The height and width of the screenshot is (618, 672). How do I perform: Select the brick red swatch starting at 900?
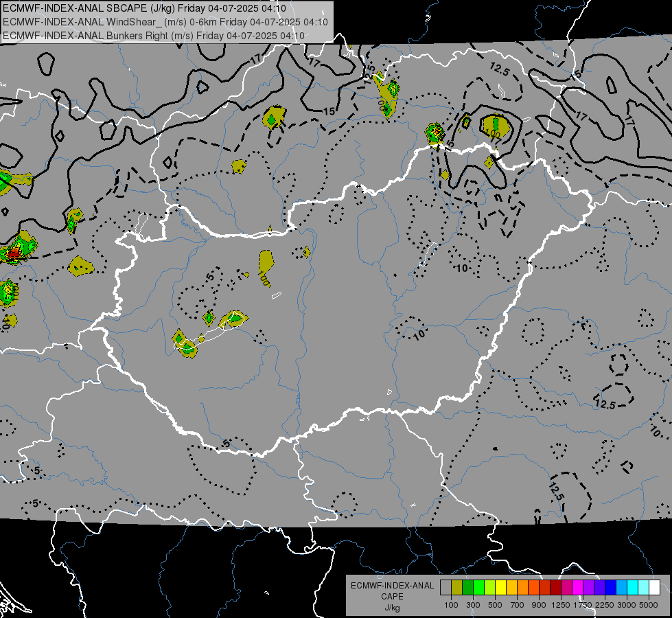coord(545,587)
